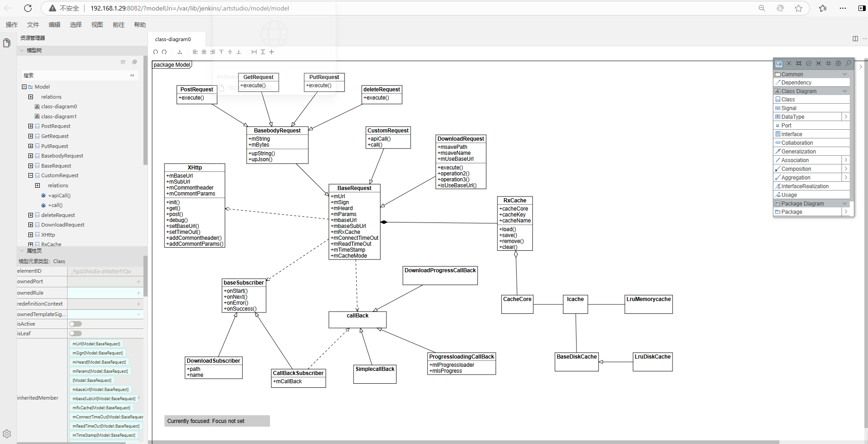Open the 文件 menu
868x444 pixels.
(x=33, y=25)
